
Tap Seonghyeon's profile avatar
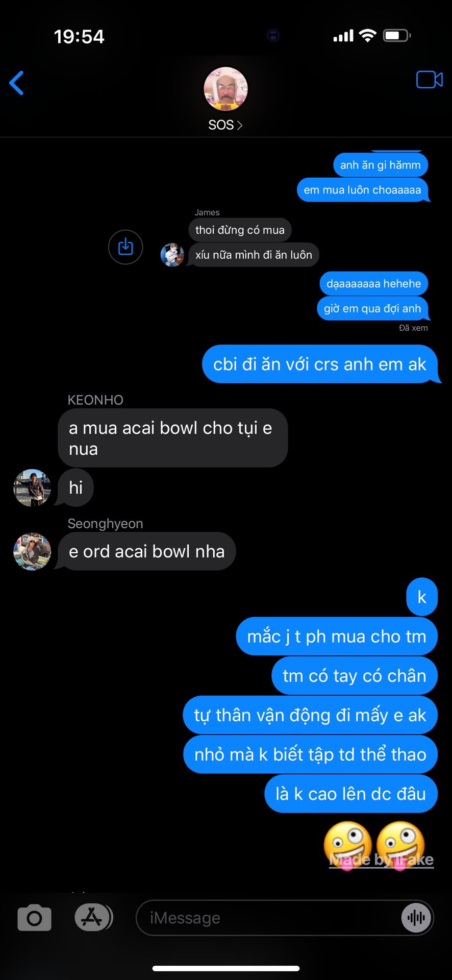pyautogui.click(x=32, y=552)
